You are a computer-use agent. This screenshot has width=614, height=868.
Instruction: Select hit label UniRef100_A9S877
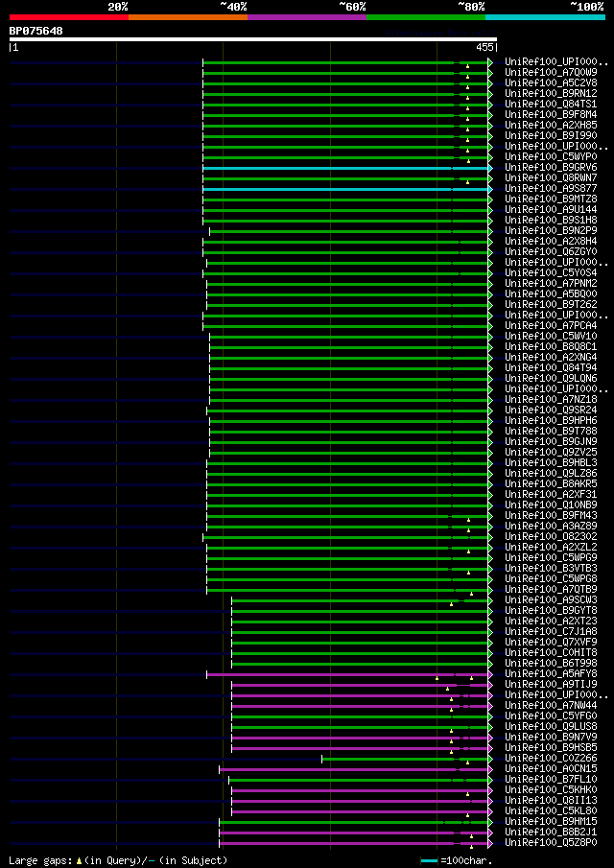(551, 189)
